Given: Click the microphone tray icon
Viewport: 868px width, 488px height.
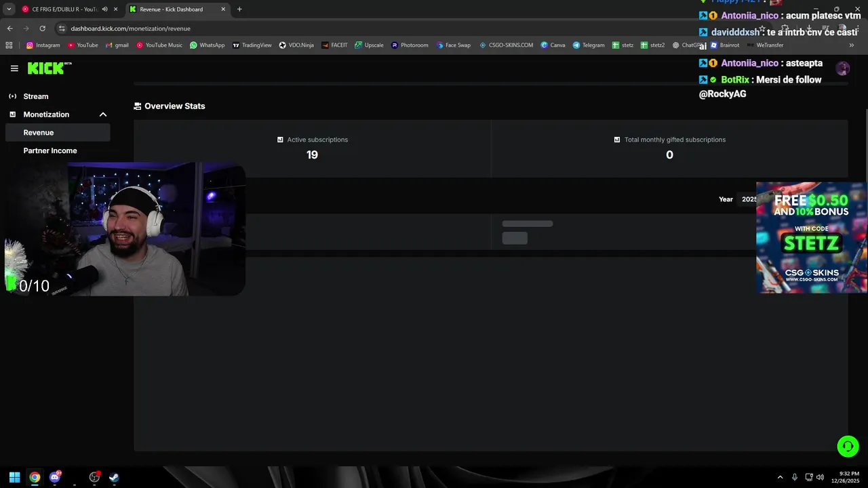Looking at the screenshot, I should pos(795,477).
